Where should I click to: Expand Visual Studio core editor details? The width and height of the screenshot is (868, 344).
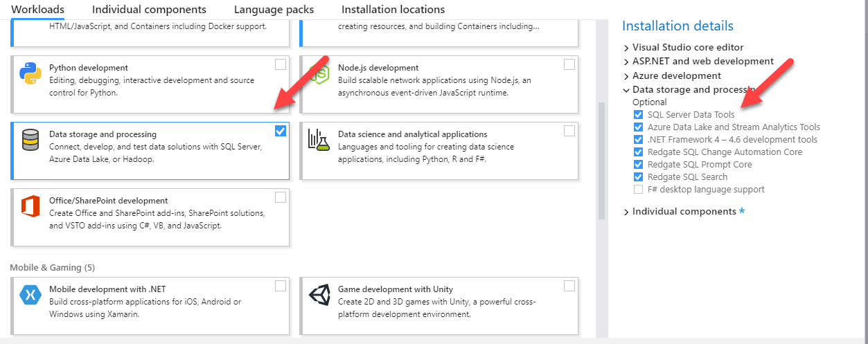coord(626,48)
